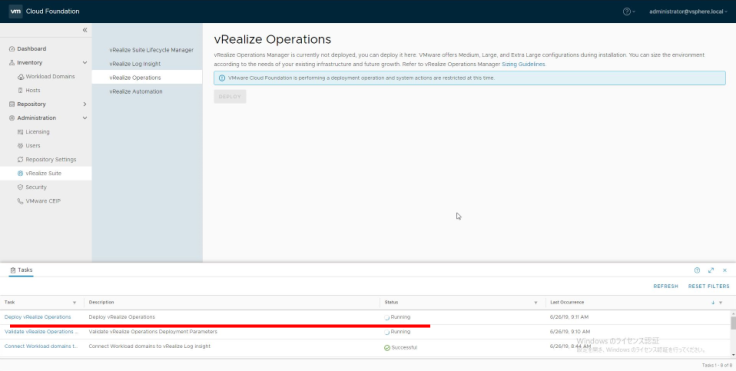Click REFRESH in Tasks panel
Image resolution: width=736 pixels, height=371 pixels.
click(x=666, y=286)
